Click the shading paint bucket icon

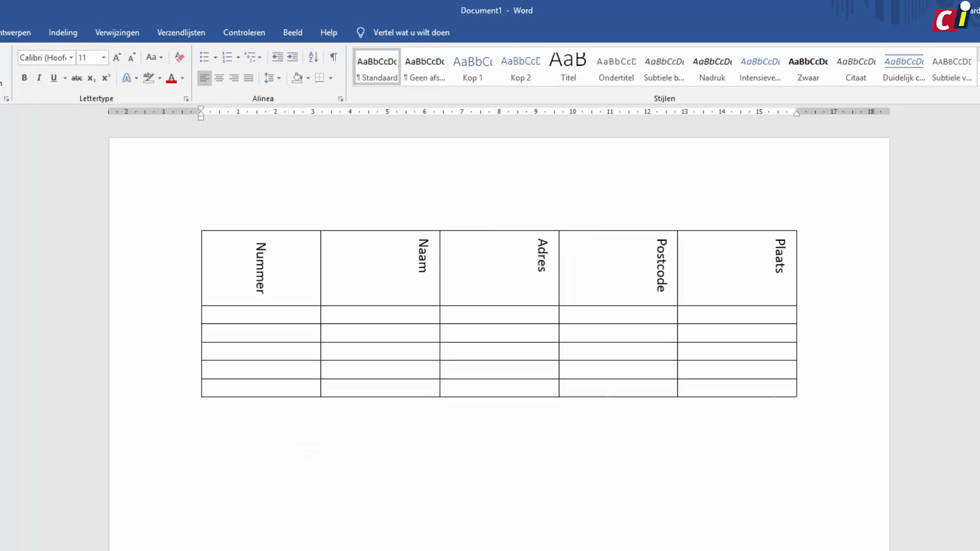(297, 78)
